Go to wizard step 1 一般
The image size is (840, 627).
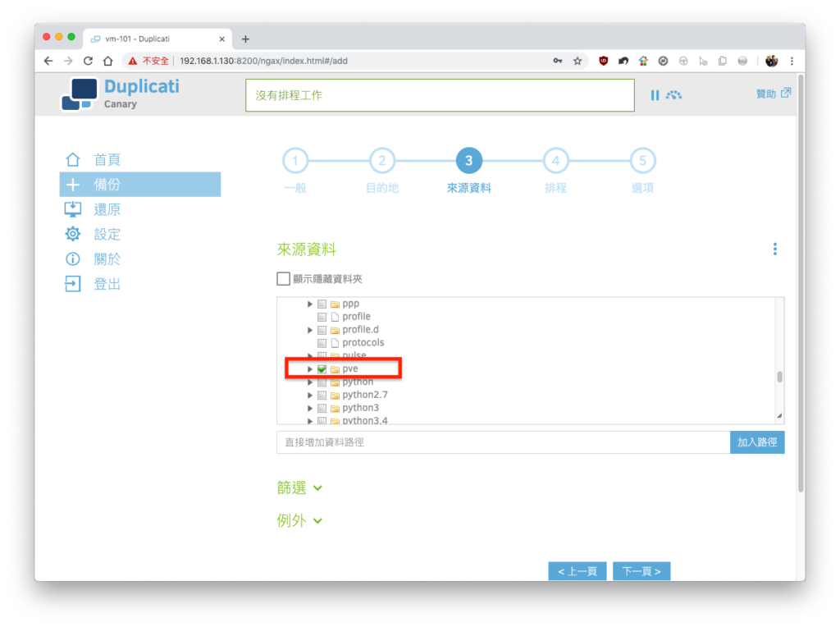[295, 161]
